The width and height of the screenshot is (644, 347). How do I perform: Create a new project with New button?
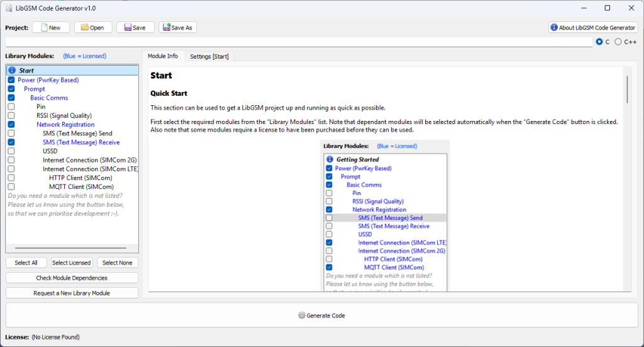pos(51,28)
